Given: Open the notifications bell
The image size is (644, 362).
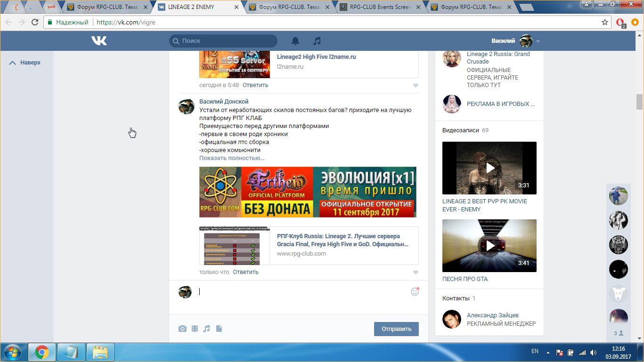Looking at the screenshot, I should pyautogui.click(x=295, y=41).
